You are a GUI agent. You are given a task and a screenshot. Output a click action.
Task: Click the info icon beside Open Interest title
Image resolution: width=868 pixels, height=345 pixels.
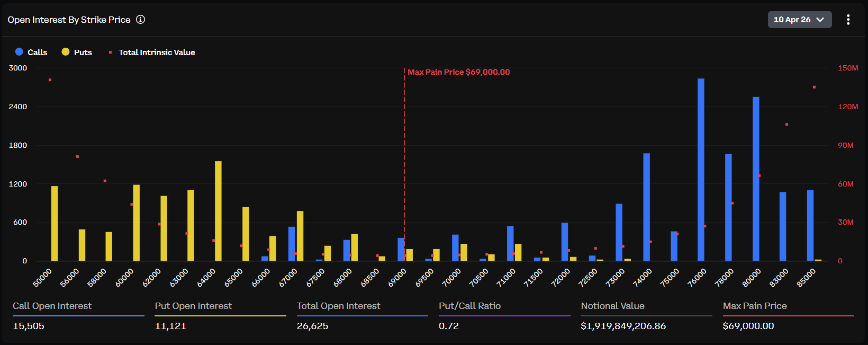tap(140, 20)
